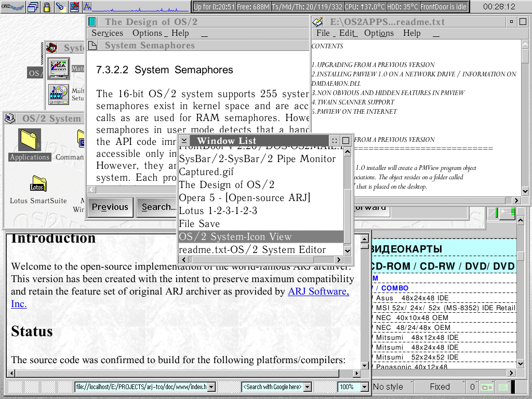Click the readme.txt editor pencil title icon
The width and height of the screenshot is (532, 399).
318,22
